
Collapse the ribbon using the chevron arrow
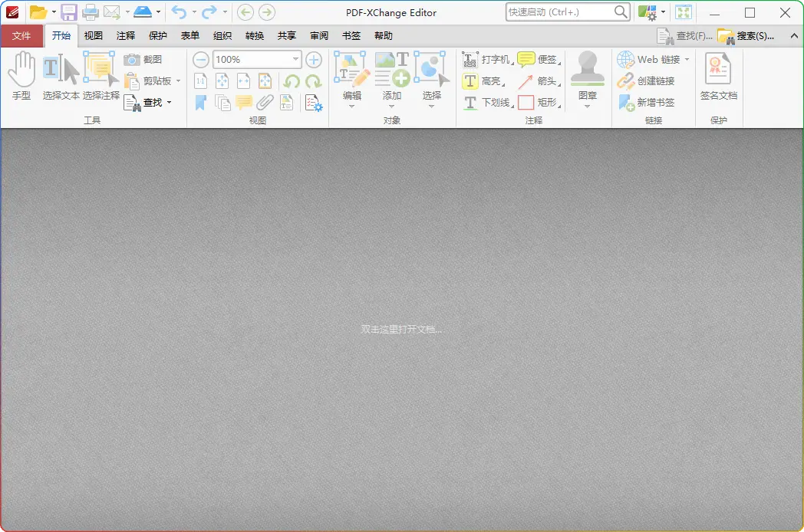[792, 36]
